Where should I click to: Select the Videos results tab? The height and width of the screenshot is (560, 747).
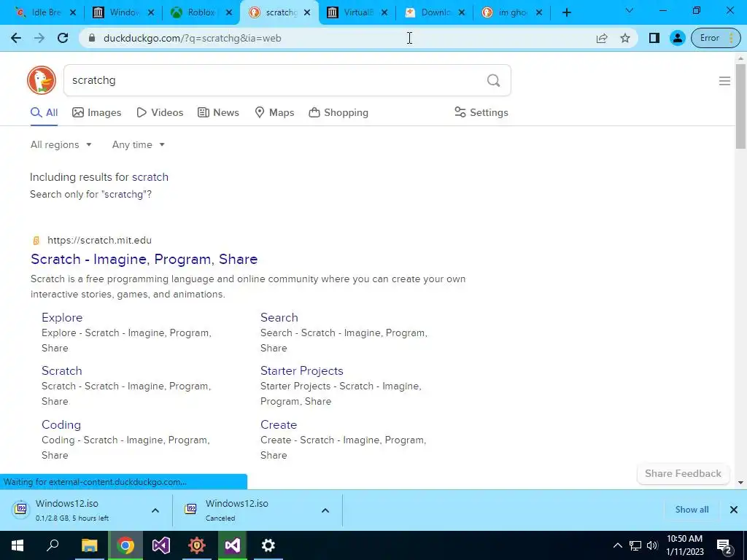[x=160, y=112]
